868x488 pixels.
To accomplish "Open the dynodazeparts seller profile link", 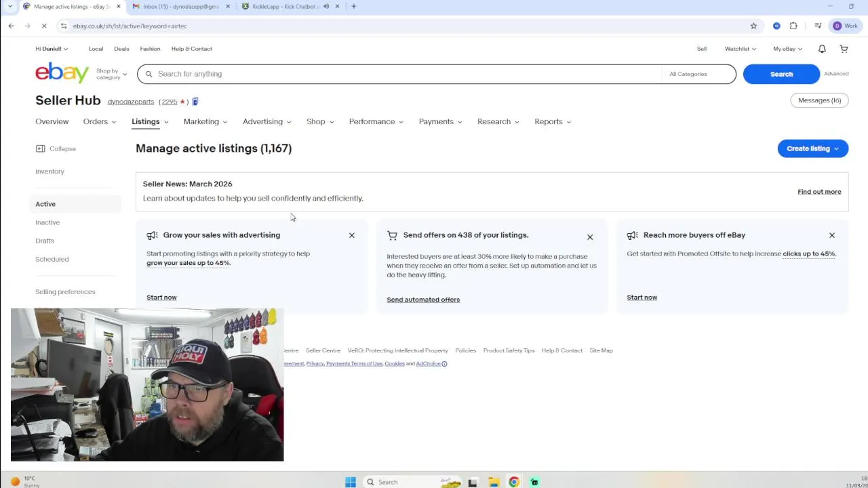I will 131,102.
